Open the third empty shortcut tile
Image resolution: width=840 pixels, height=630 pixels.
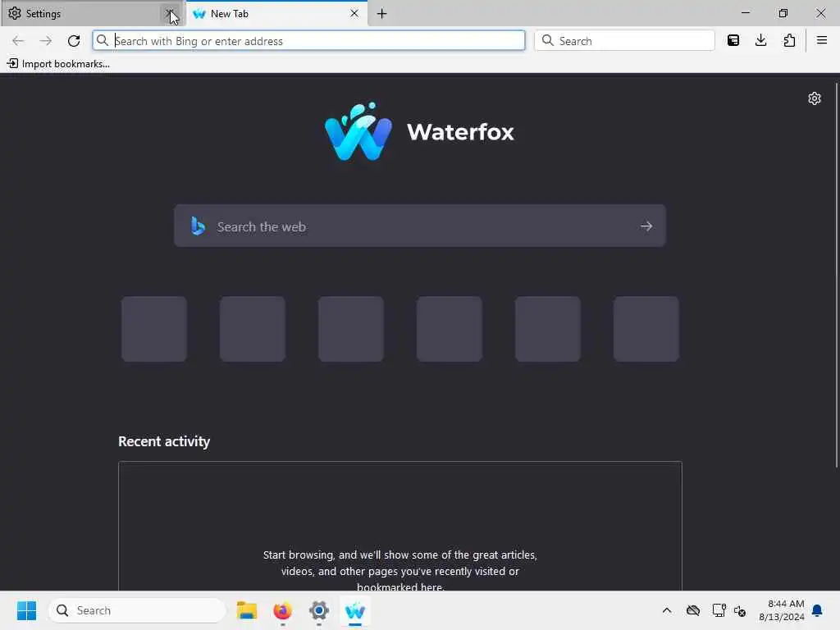coord(351,329)
